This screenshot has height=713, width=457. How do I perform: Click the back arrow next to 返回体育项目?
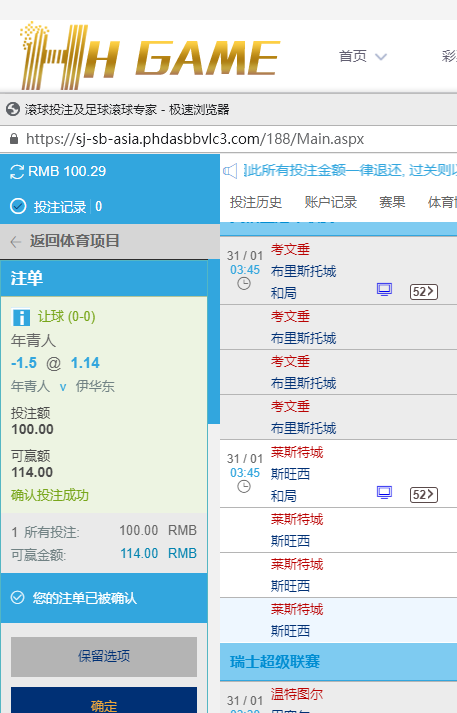coord(16,241)
